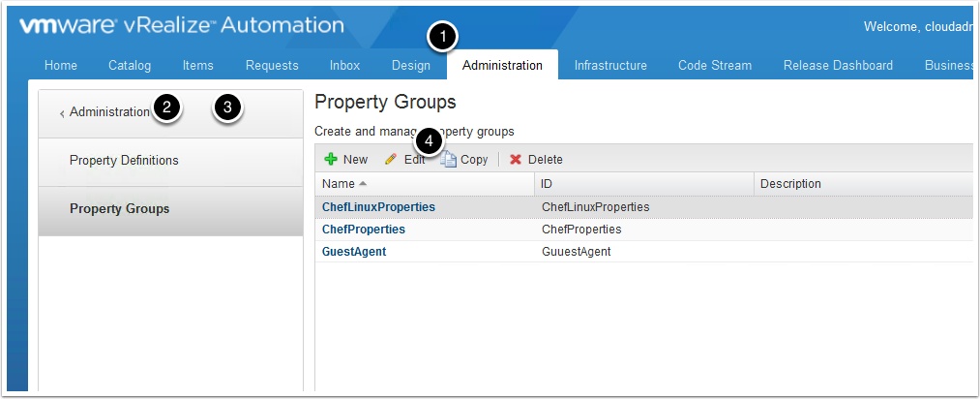The image size is (980, 399).
Task: Select the GuuestAgent ID cell
Action: click(x=576, y=252)
